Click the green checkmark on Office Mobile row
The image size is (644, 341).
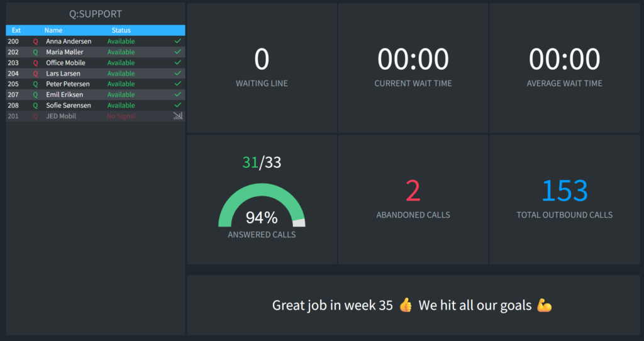[x=177, y=62]
